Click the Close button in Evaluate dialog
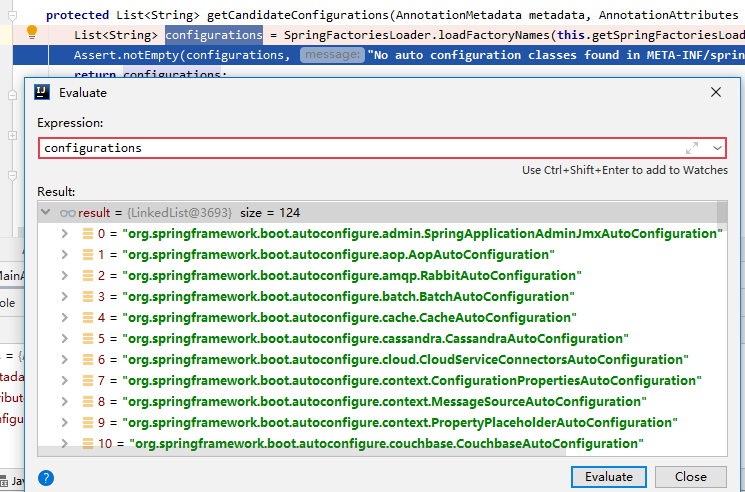The width and height of the screenshot is (745, 492). click(690, 476)
